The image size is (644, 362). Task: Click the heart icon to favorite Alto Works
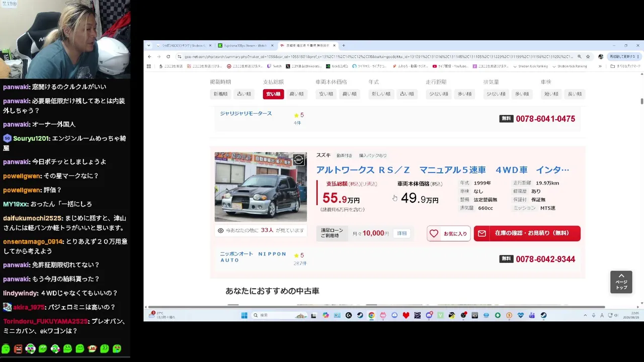(434, 233)
